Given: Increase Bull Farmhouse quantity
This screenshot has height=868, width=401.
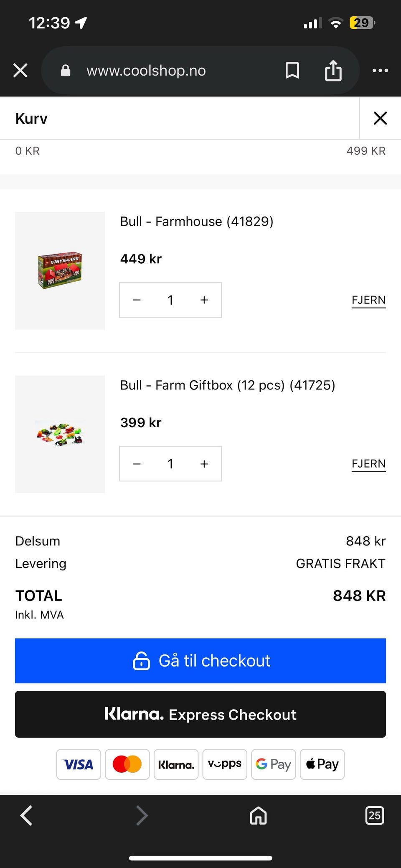Looking at the screenshot, I should pos(204,300).
